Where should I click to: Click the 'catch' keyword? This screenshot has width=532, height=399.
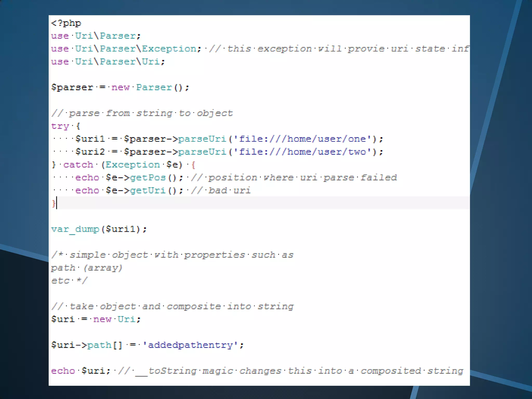[x=78, y=165]
